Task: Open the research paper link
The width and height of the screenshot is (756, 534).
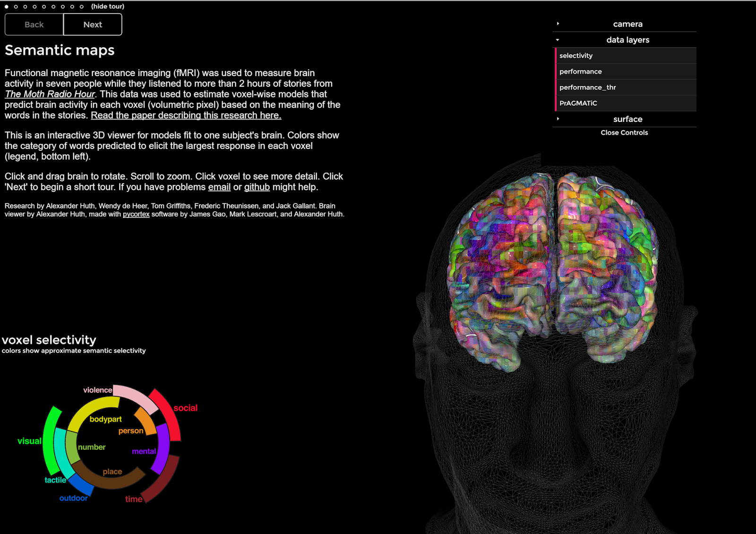Action: [x=186, y=115]
